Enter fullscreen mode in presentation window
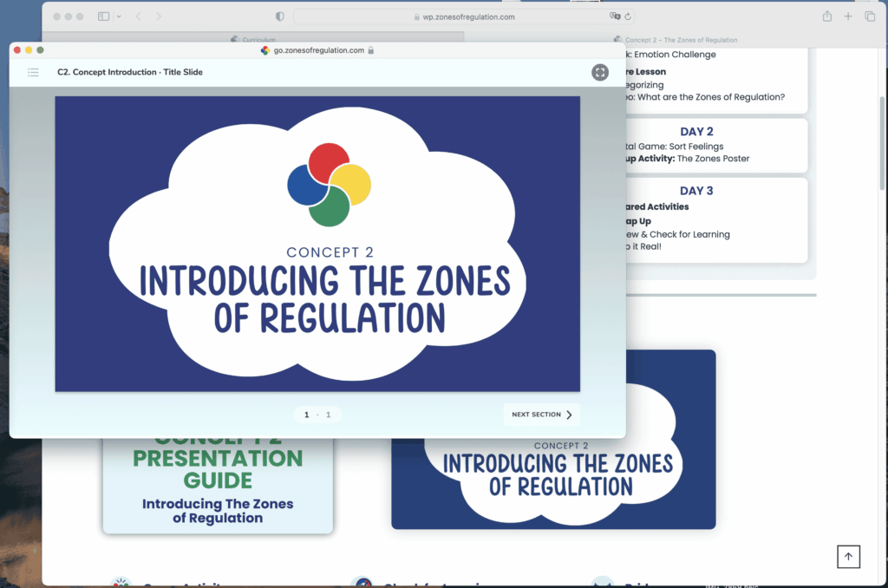The height and width of the screenshot is (588, 888). tap(600, 72)
